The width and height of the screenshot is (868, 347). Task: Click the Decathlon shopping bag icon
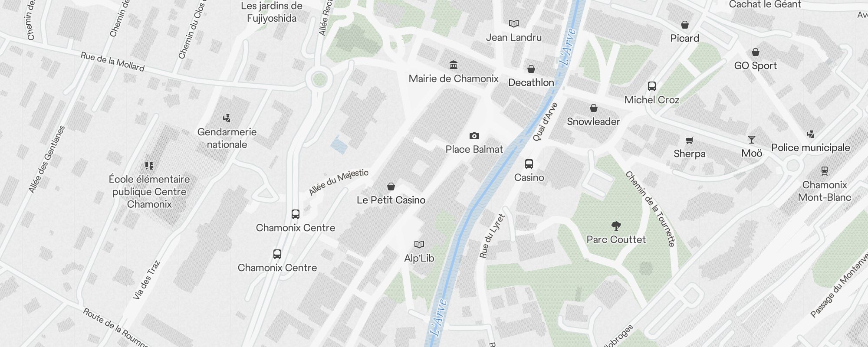(531, 69)
